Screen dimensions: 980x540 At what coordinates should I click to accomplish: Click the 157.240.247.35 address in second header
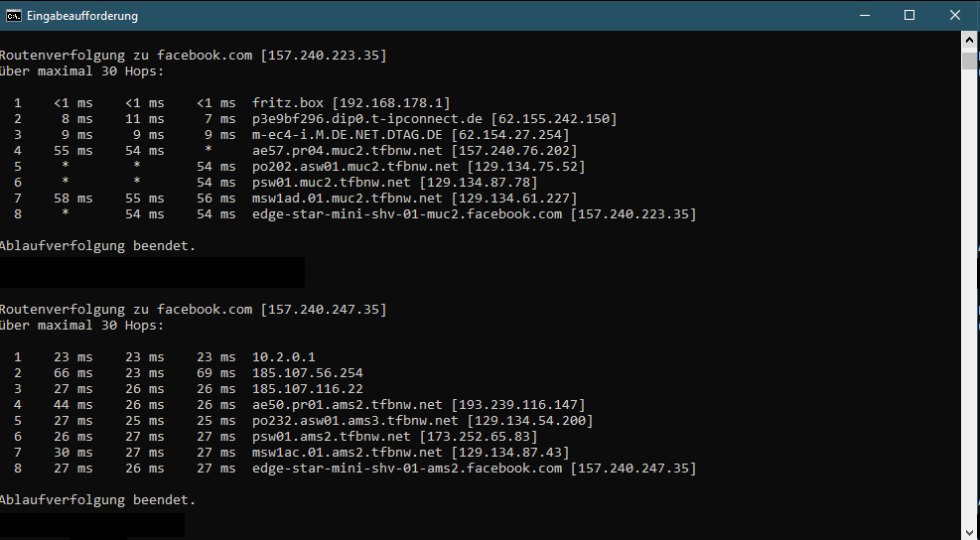click(x=324, y=310)
